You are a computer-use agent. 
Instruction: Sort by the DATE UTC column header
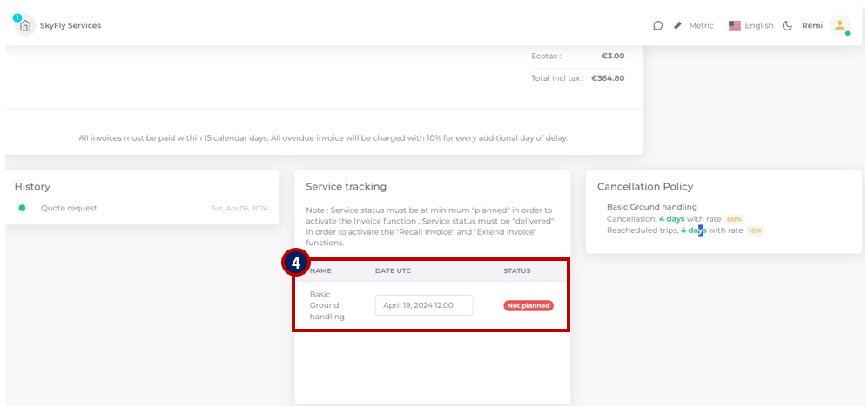coord(393,271)
